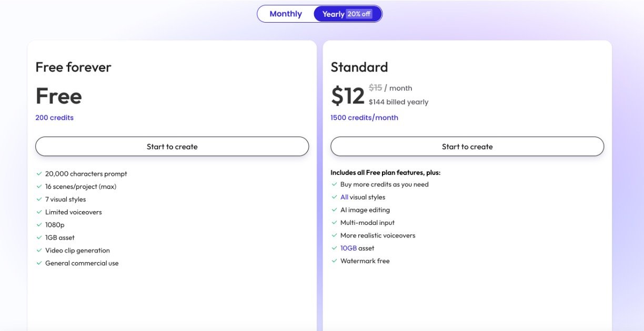Click checkmark beside Limited voiceovers
The width and height of the screenshot is (644, 331).
pyautogui.click(x=39, y=212)
